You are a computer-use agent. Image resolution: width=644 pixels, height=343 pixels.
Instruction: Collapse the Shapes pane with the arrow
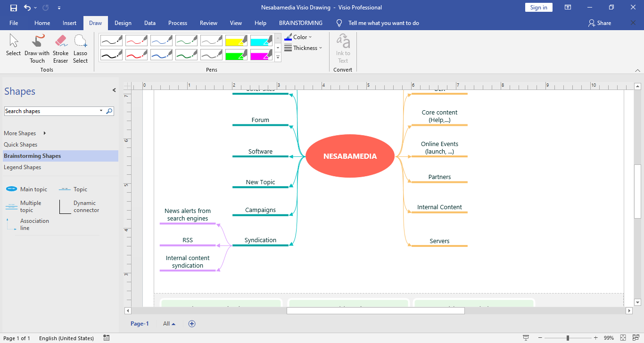pyautogui.click(x=114, y=90)
